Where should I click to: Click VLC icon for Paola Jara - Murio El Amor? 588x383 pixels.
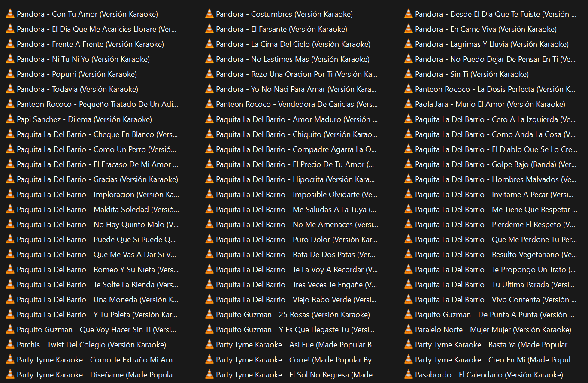pos(409,104)
